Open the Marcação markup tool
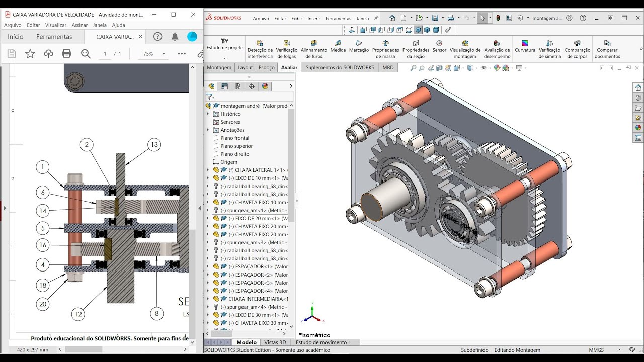This screenshot has width=644, height=362. pyautogui.click(x=359, y=46)
